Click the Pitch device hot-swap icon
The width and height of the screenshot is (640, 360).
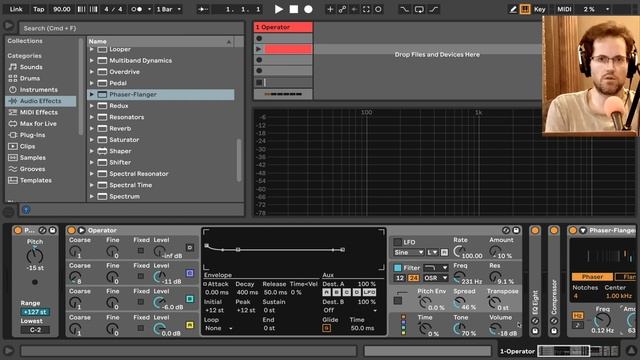point(42,230)
